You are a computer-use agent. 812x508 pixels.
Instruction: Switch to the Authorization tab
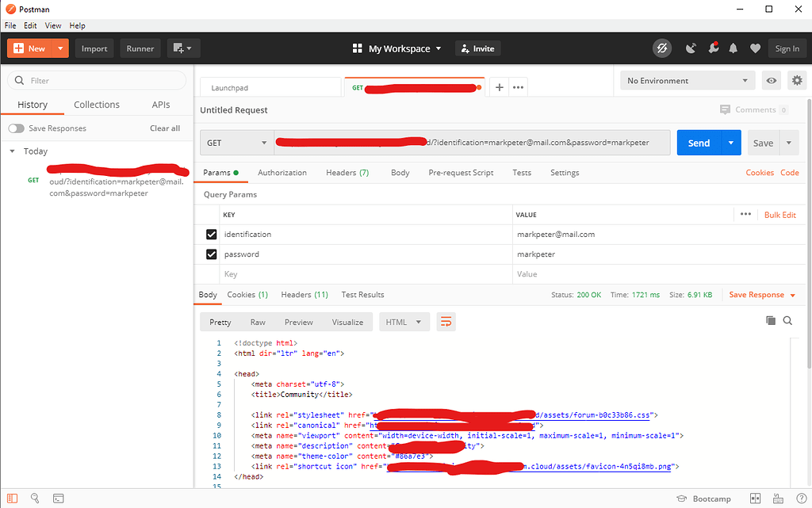point(283,172)
